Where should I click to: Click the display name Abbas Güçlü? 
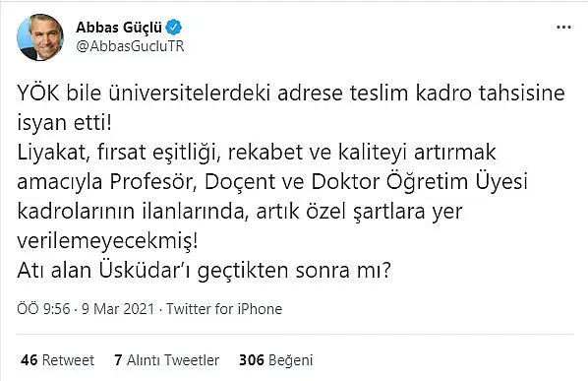coord(119,28)
